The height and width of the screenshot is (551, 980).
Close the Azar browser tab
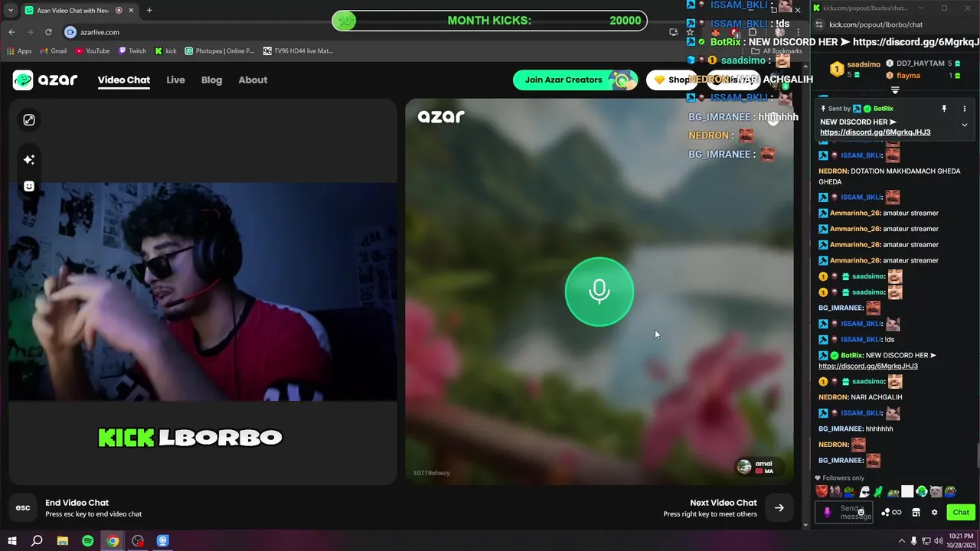131,10
